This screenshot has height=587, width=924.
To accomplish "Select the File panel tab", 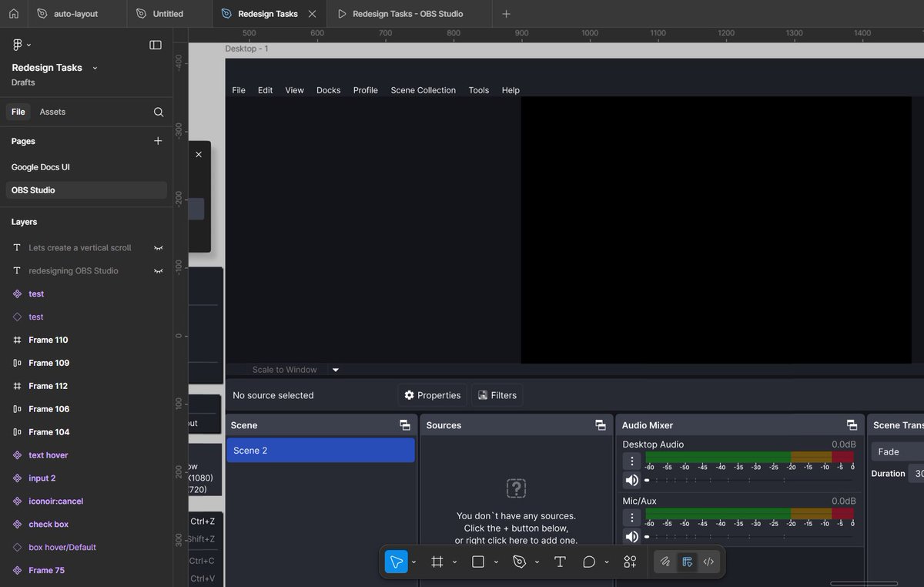I will pos(18,112).
